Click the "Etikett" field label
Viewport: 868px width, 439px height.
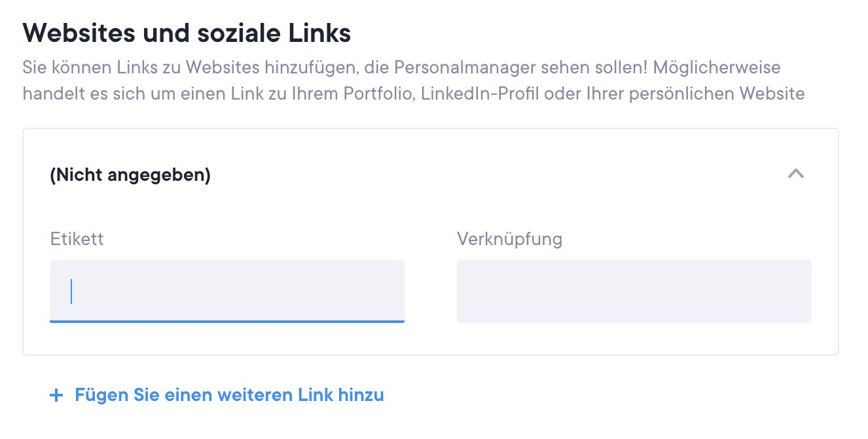(x=77, y=239)
